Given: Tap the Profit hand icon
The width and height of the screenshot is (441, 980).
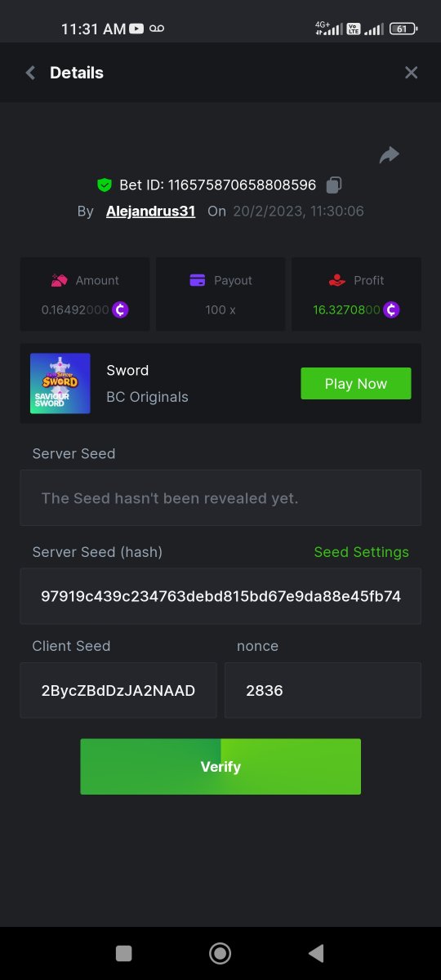Looking at the screenshot, I should click(336, 280).
